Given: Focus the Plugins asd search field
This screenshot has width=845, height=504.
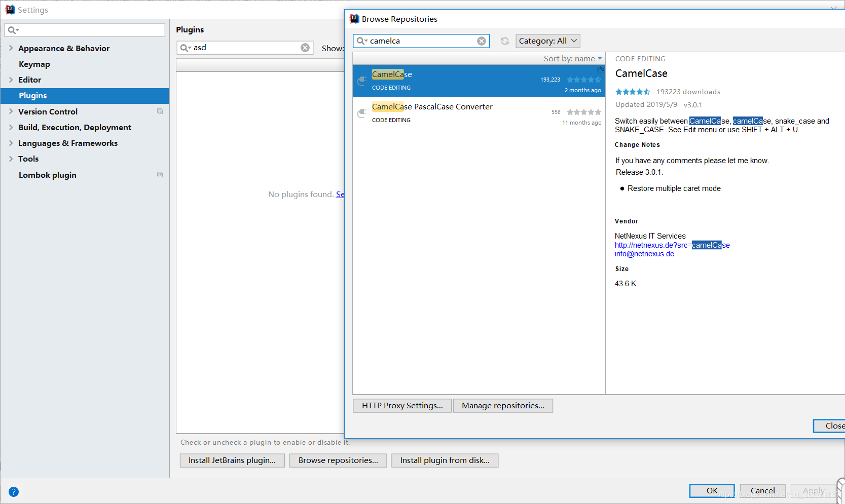Looking at the screenshot, I should tap(245, 48).
